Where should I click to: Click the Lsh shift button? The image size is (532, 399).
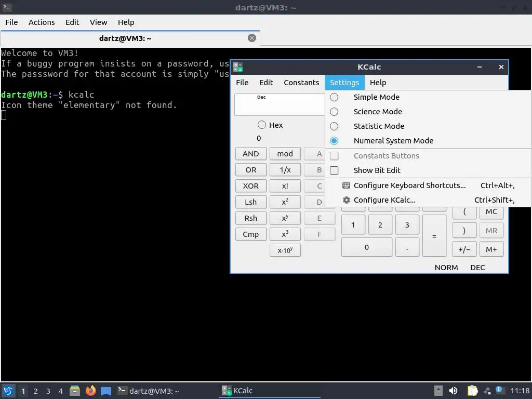tap(251, 202)
